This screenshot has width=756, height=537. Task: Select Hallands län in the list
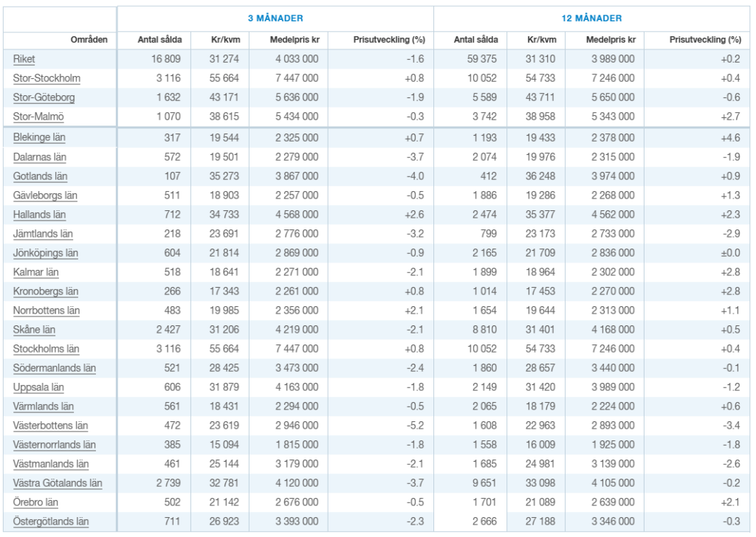coord(39,215)
